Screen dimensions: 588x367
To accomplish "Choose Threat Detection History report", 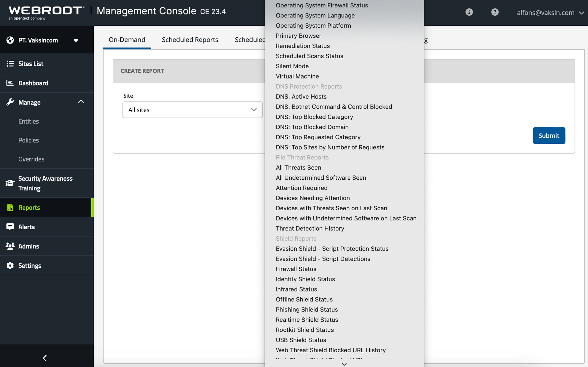I will 310,228.
